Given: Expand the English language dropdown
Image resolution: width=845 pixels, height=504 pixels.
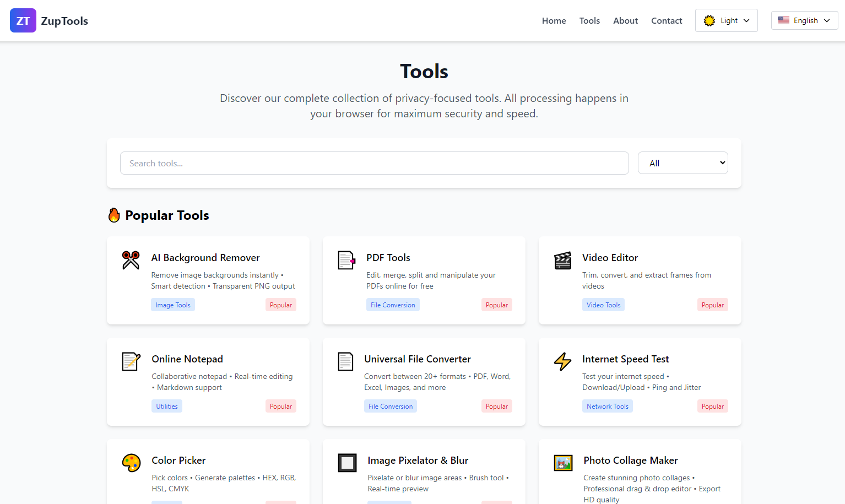Looking at the screenshot, I should click(804, 20).
